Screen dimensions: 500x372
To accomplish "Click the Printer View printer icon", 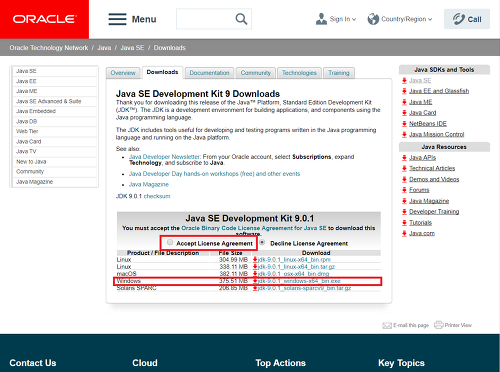I will (x=438, y=325).
